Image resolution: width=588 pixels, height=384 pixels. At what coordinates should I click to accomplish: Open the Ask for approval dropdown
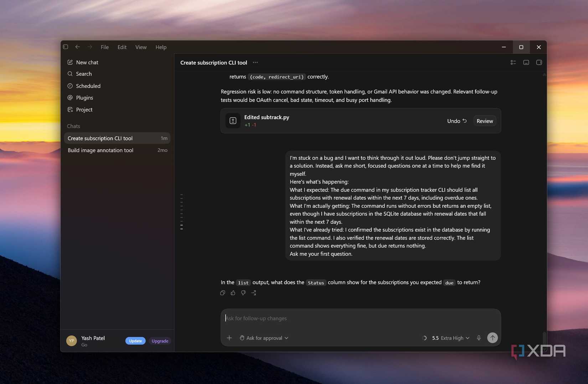(264, 338)
